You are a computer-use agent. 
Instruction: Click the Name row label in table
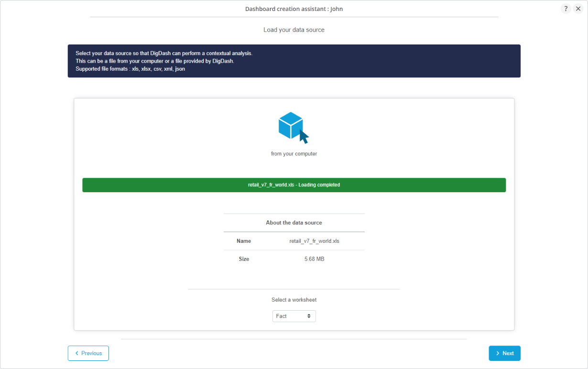[244, 241]
